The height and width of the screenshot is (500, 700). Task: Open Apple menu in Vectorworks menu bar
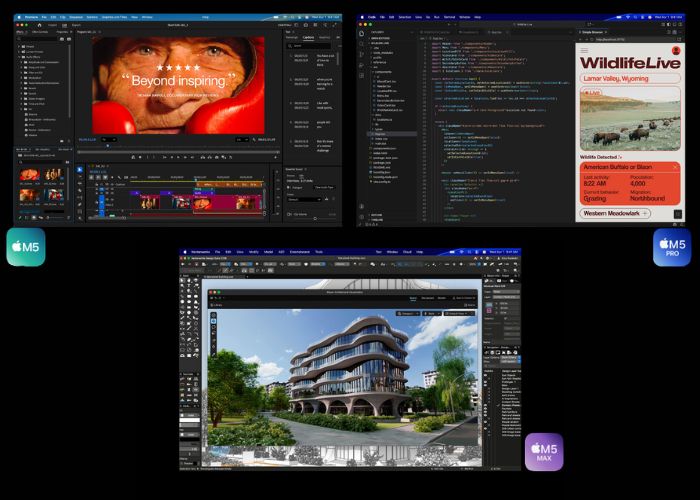click(x=185, y=252)
